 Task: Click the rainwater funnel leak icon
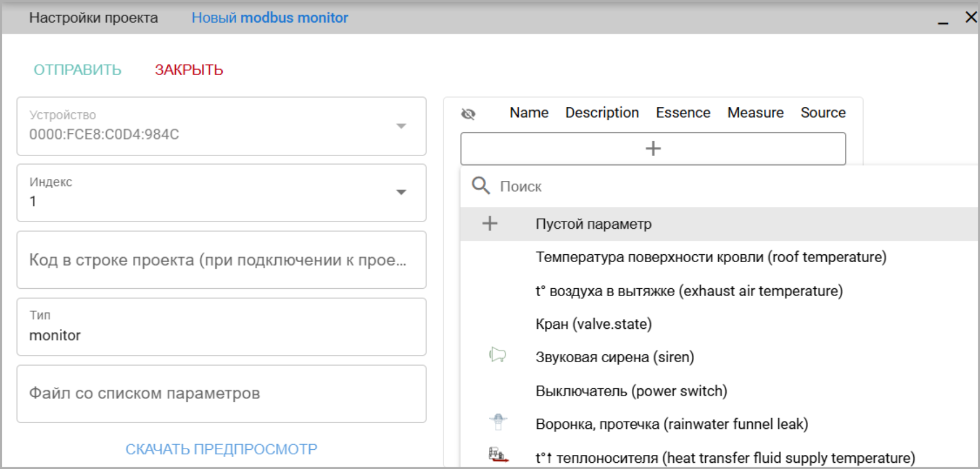click(x=498, y=422)
